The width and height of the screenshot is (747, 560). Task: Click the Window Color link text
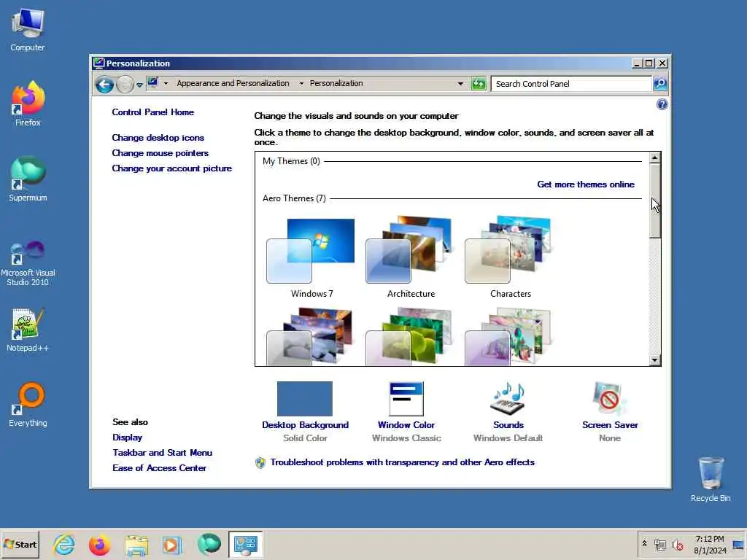(x=406, y=425)
